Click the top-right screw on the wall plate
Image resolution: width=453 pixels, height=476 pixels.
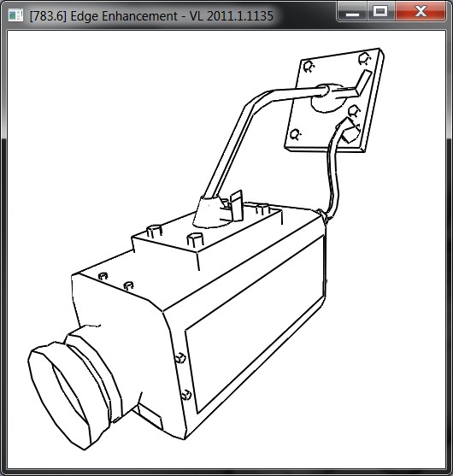[364, 59]
